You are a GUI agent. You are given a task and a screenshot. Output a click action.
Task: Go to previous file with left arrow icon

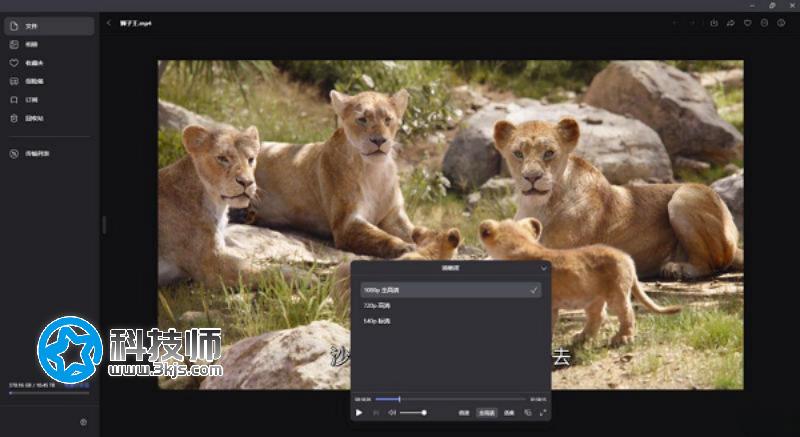676,23
